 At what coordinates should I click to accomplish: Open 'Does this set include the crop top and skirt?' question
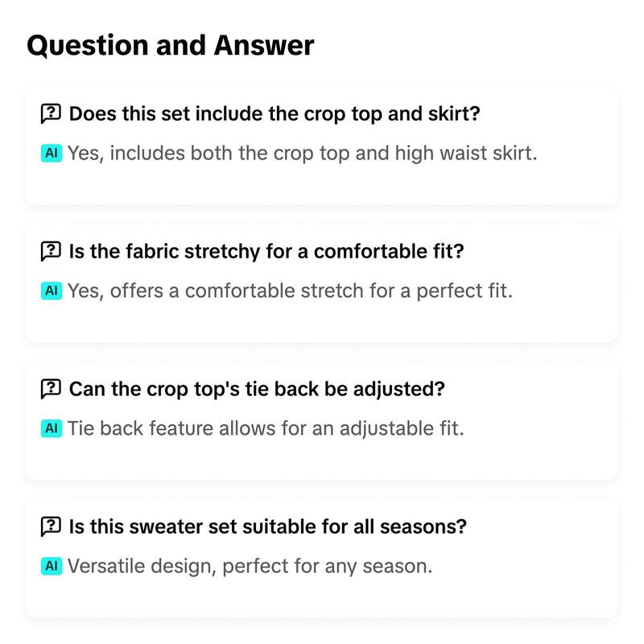(275, 114)
